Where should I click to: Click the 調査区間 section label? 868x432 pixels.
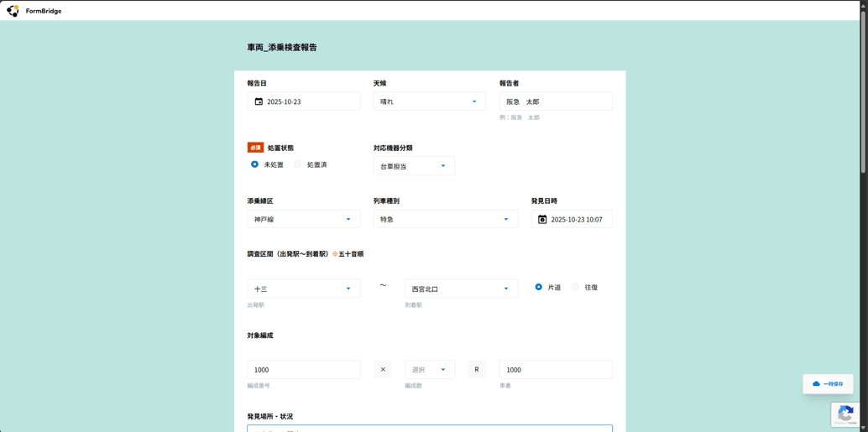point(305,254)
